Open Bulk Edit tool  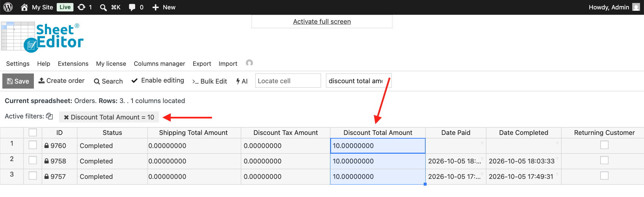tap(210, 81)
